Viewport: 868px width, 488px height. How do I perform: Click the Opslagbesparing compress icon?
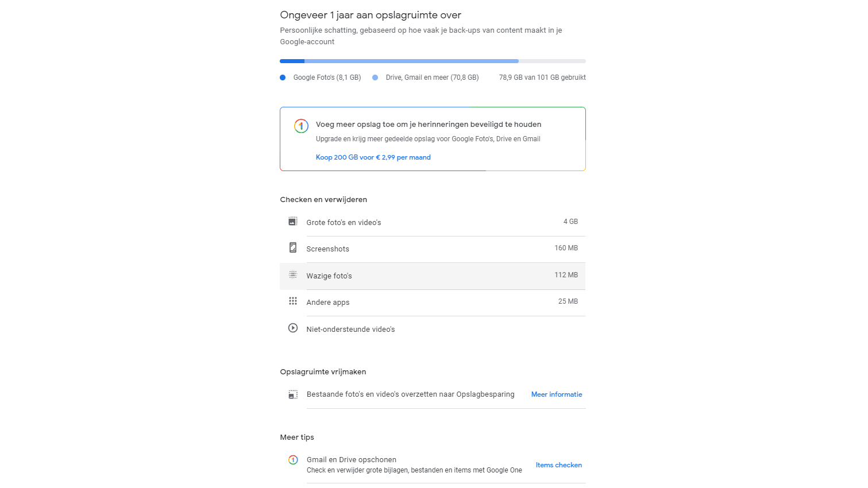coord(293,394)
